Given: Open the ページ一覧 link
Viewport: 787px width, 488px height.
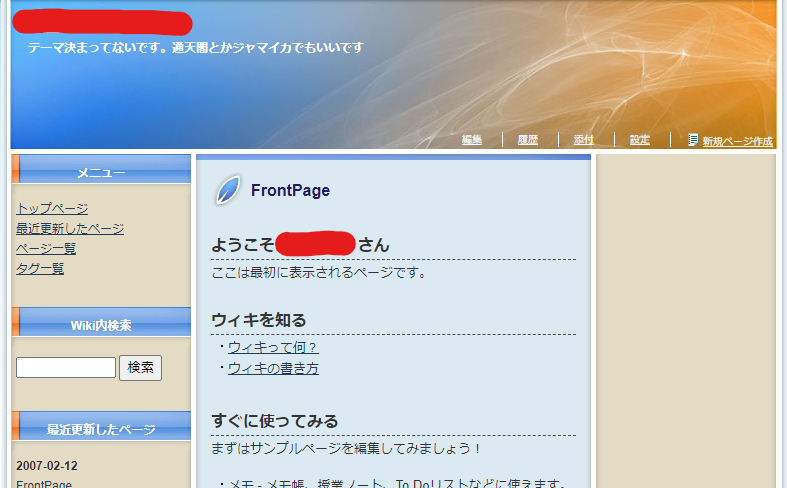Looking at the screenshot, I should point(46,248).
